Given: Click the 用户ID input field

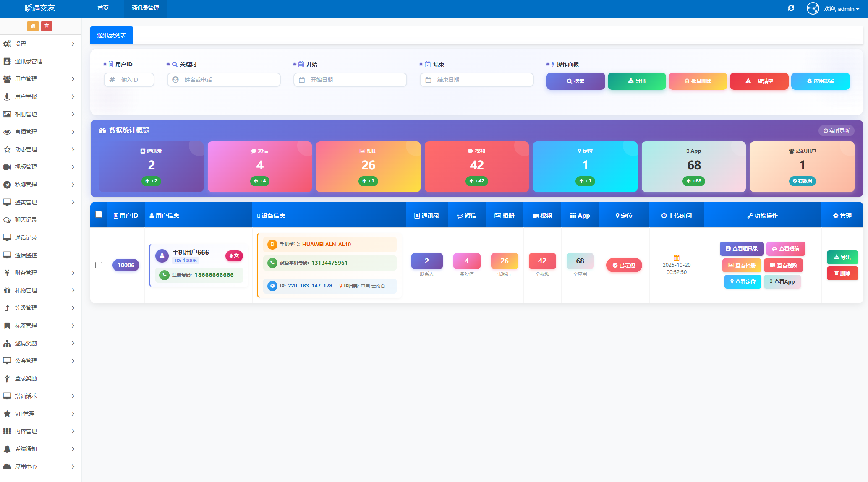Looking at the screenshot, I should [129, 79].
